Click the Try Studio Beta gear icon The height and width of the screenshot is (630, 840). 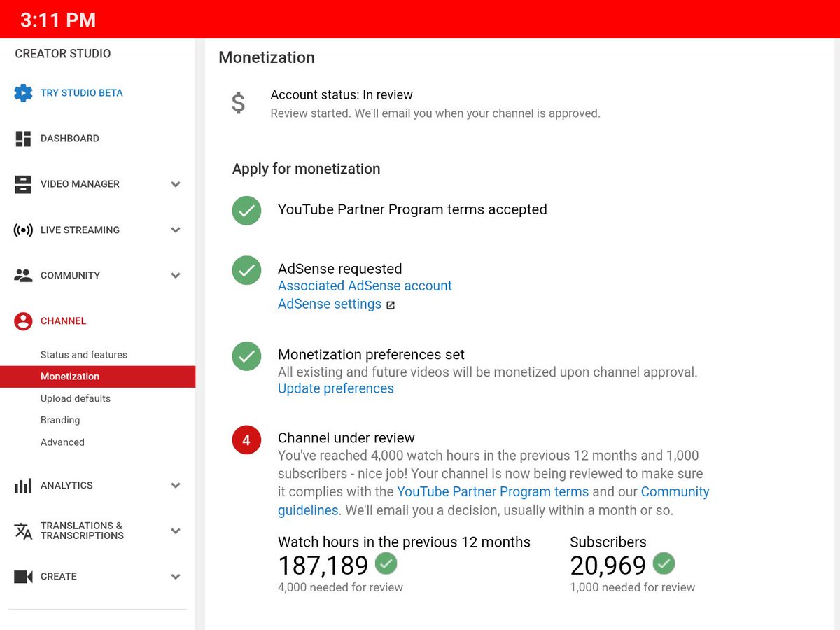tap(23, 92)
